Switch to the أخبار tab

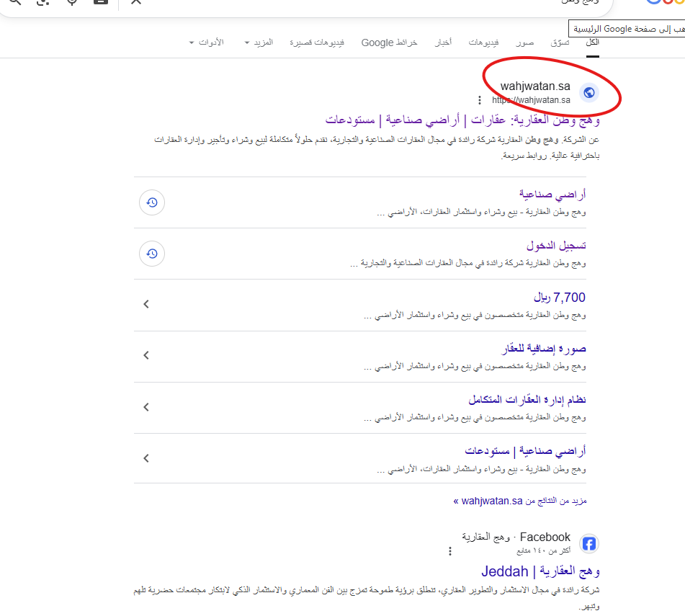(444, 42)
